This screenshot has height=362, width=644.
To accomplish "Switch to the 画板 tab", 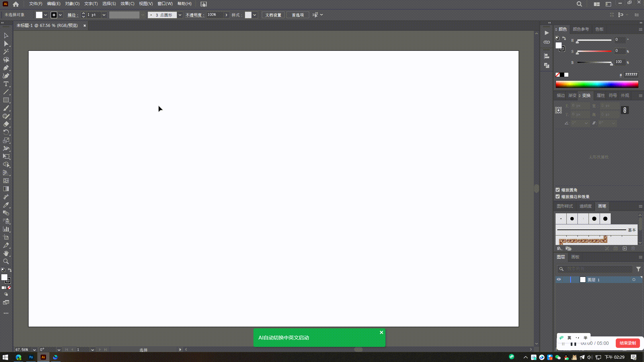I will [575, 257].
